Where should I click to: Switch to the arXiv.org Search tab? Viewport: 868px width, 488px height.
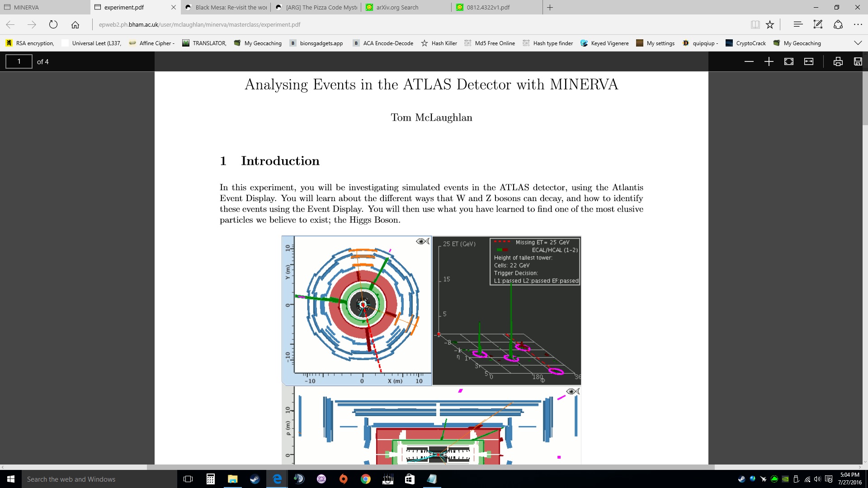(x=397, y=7)
